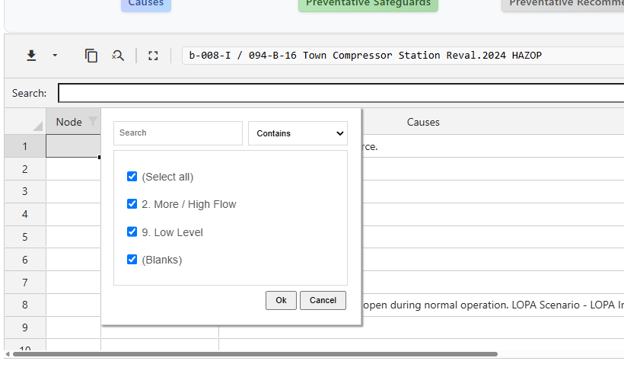Select row header 3
624x377 pixels.
tap(25, 191)
